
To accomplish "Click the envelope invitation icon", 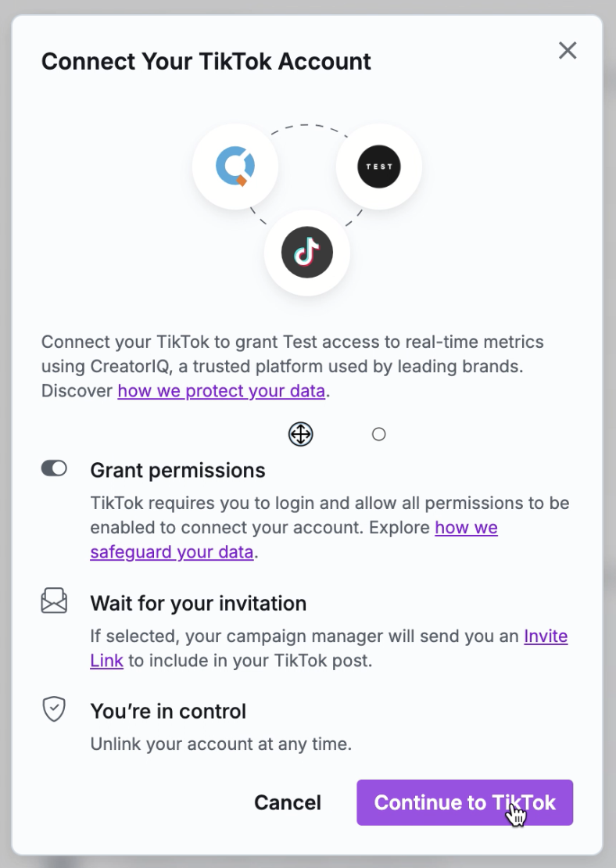I will [x=54, y=601].
